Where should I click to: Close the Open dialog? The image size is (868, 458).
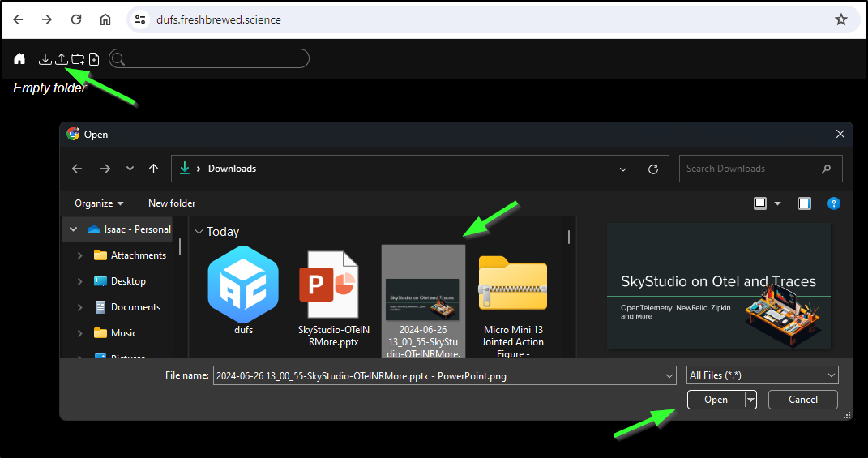coord(840,134)
